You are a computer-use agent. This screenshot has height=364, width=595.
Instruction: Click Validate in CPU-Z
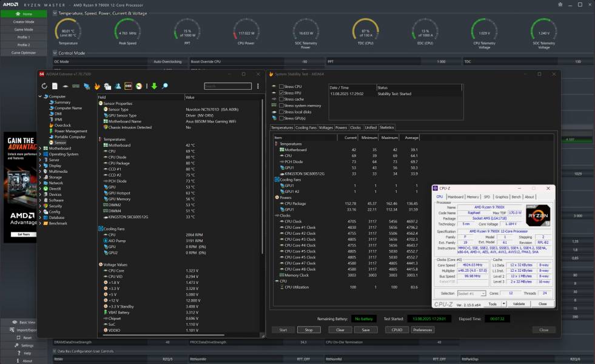pos(520,303)
